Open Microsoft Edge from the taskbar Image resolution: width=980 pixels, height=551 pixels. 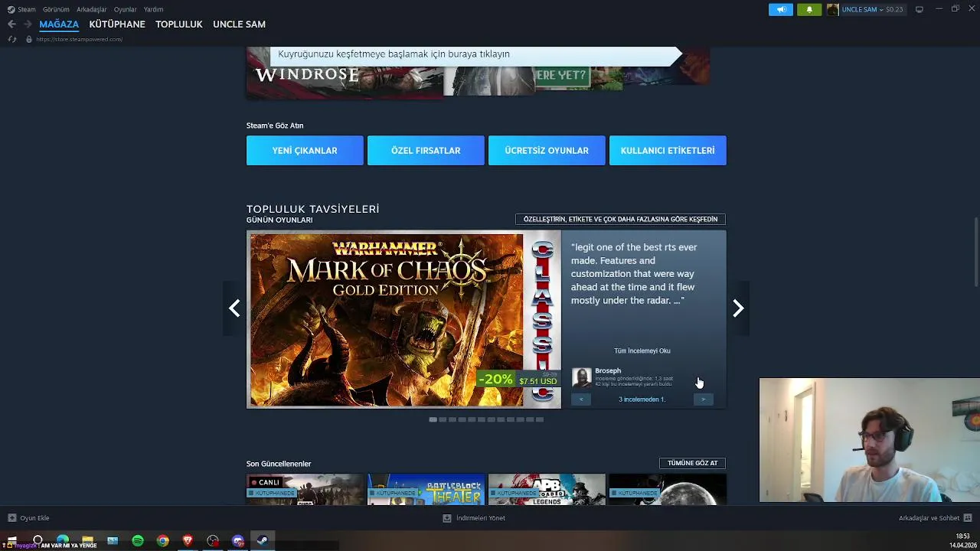(x=63, y=541)
